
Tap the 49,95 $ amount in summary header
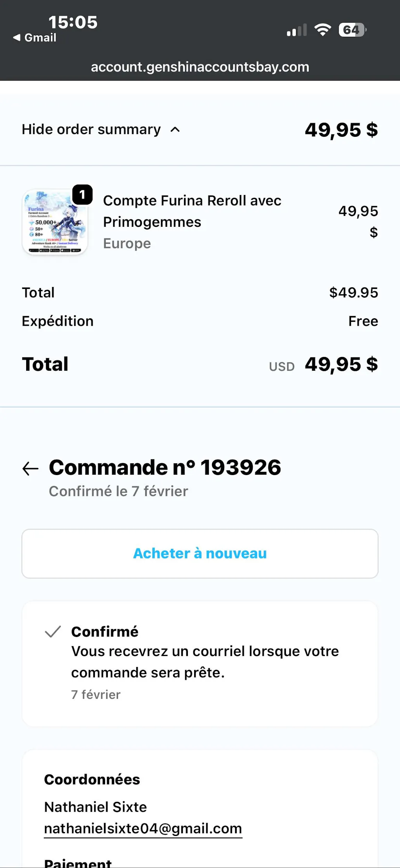pyautogui.click(x=341, y=130)
